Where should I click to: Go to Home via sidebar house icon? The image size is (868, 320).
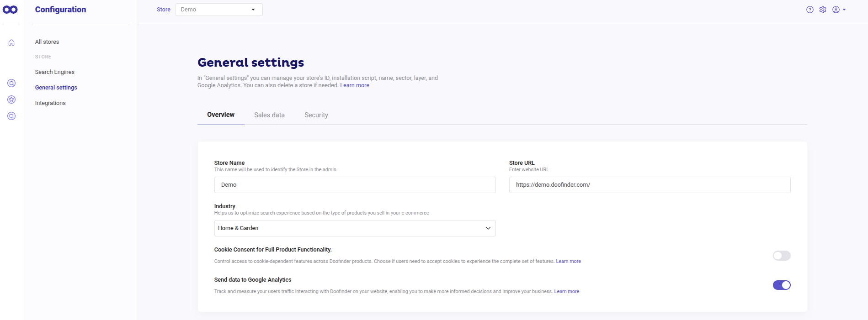11,42
